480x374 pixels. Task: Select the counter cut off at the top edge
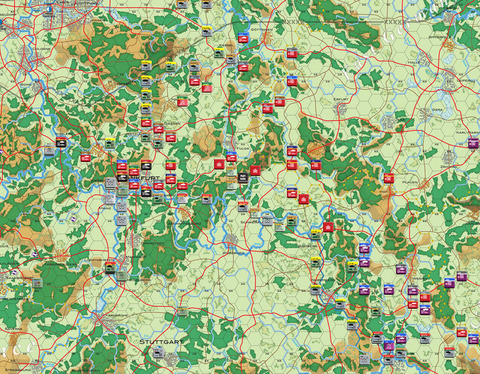pyautogui.click(x=182, y=4)
